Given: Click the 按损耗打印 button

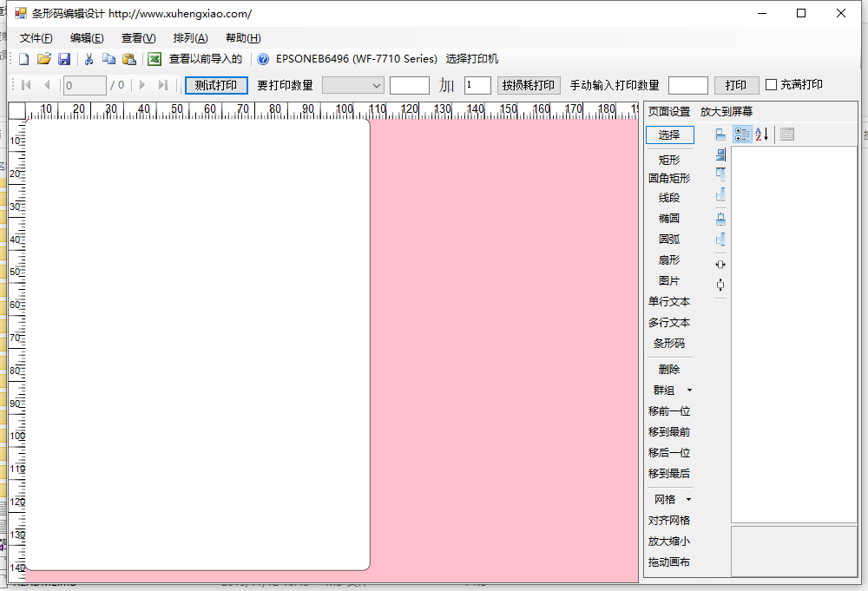Looking at the screenshot, I should tap(529, 85).
